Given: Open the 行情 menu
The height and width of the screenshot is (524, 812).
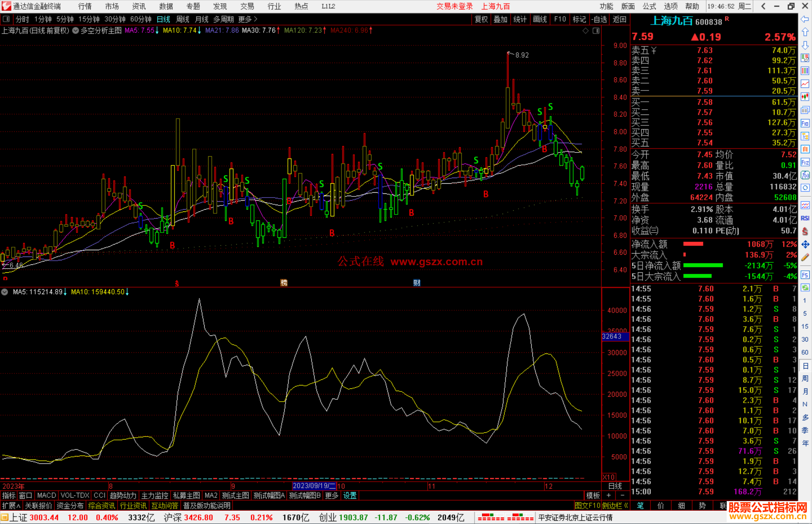Looking at the screenshot, I should pyautogui.click(x=85, y=6).
